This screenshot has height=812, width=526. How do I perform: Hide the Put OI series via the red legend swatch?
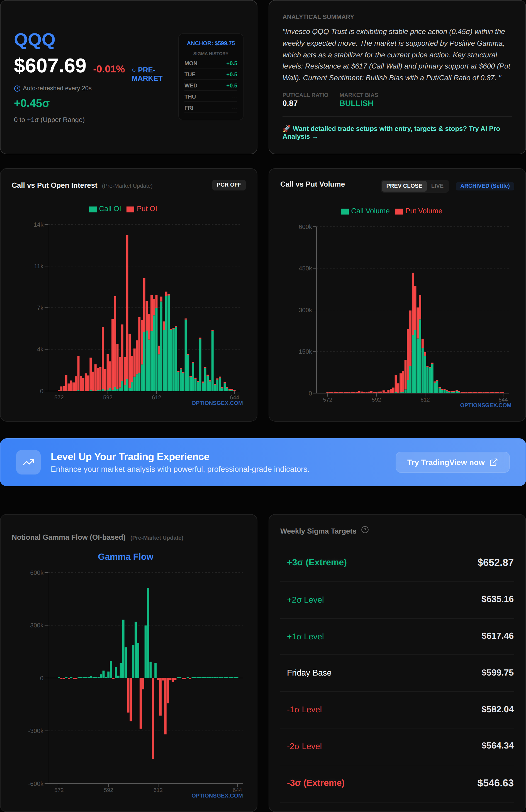(130, 209)
